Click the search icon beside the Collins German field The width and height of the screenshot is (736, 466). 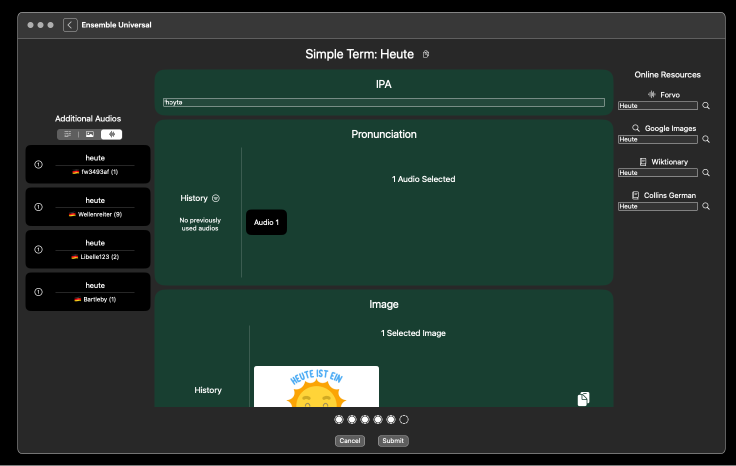click(705, 206)
